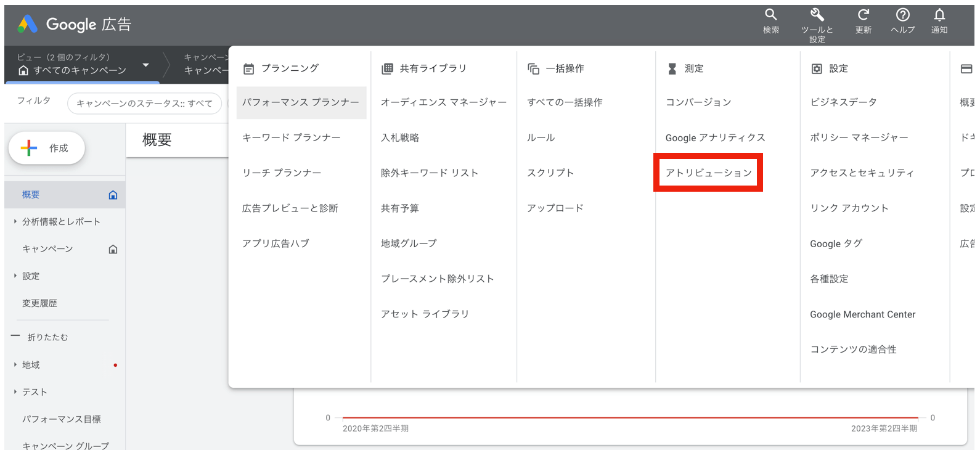Select アップロード menu item
Viewport: 980px width, 450px height.
click(555, 208)
